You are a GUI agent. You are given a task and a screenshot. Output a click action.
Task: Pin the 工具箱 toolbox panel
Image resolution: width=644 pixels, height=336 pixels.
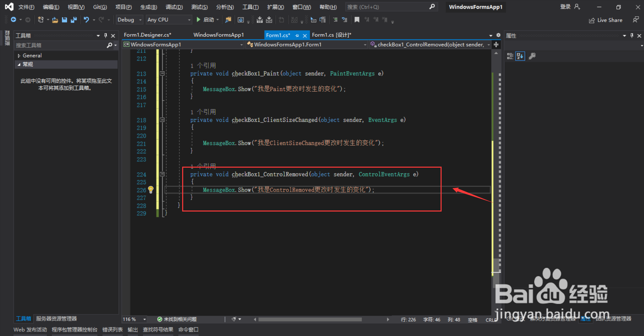click(106, 35)
